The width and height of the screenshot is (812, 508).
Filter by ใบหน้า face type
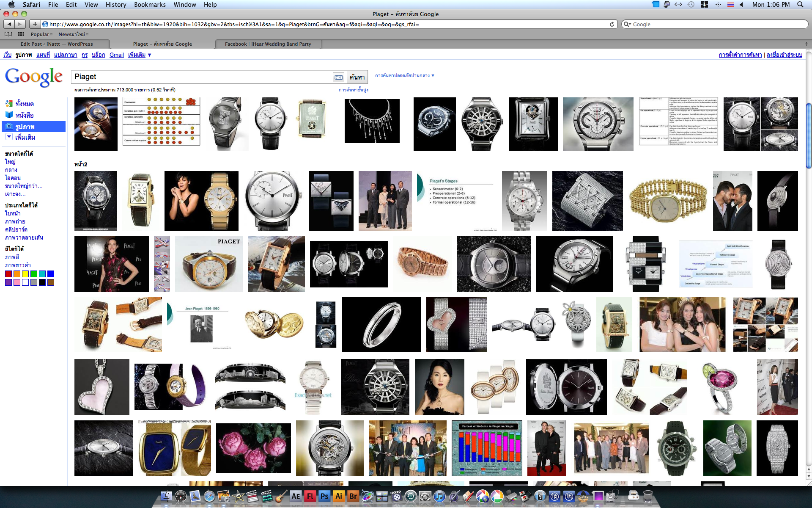coord(13,213)
